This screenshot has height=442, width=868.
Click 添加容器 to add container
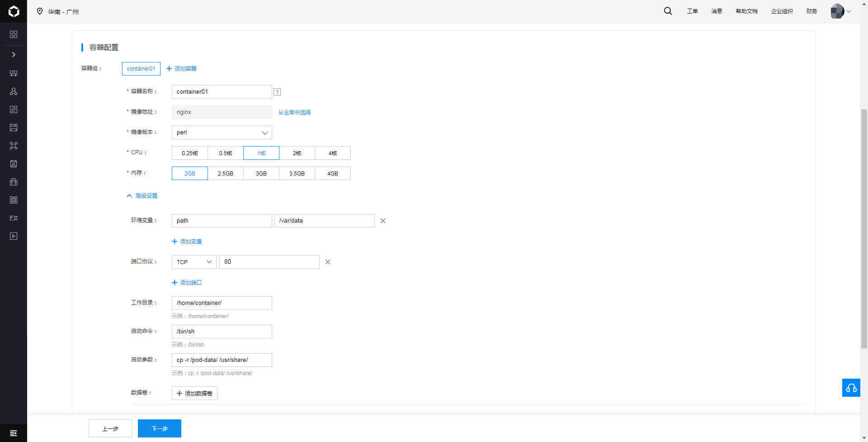point(181,69)
